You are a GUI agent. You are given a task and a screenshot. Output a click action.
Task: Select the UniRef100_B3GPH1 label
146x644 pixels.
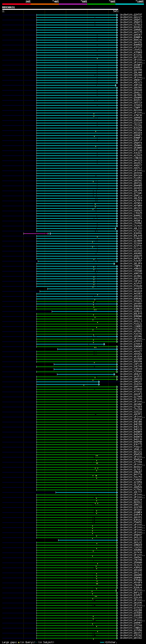coord(131,233)
